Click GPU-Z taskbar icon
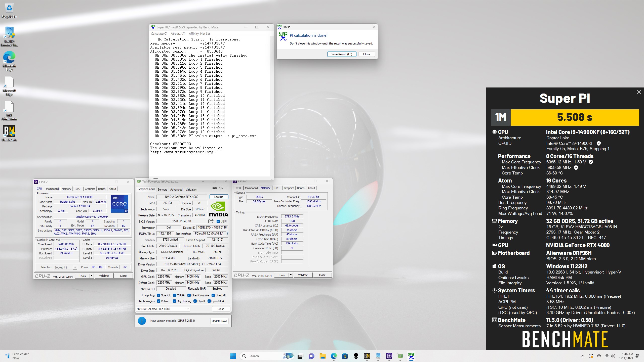 point(400,356)
